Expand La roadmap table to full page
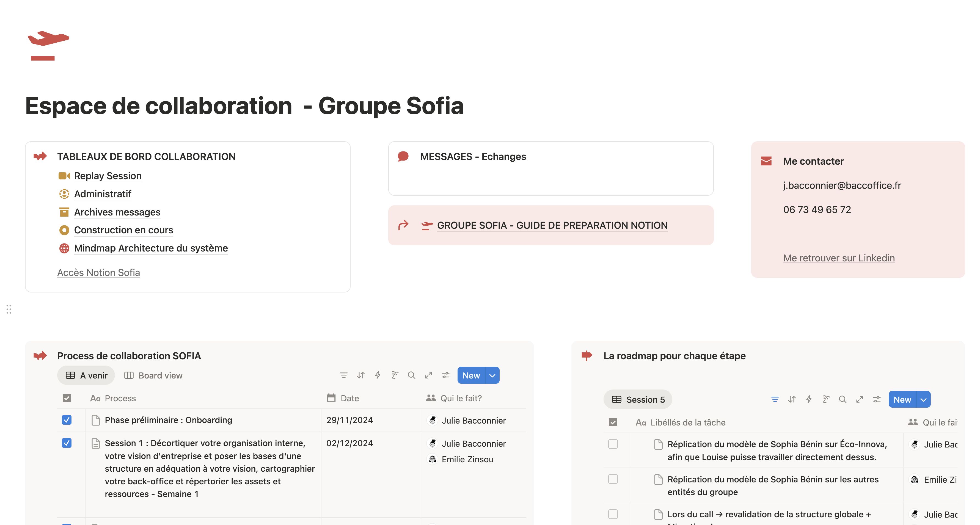Screen dimensions: 980x525 coord(859,399)
